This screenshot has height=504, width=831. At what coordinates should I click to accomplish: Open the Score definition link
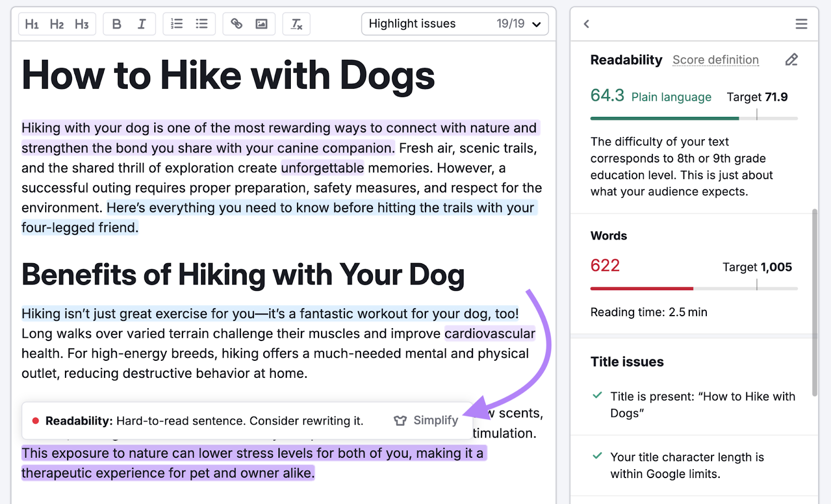[715, 60]
